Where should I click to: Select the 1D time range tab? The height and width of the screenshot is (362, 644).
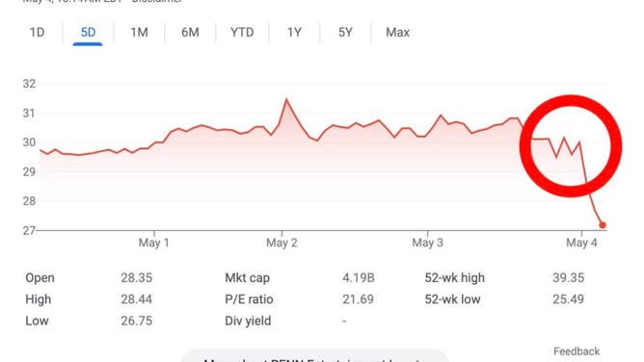point(37,33)
